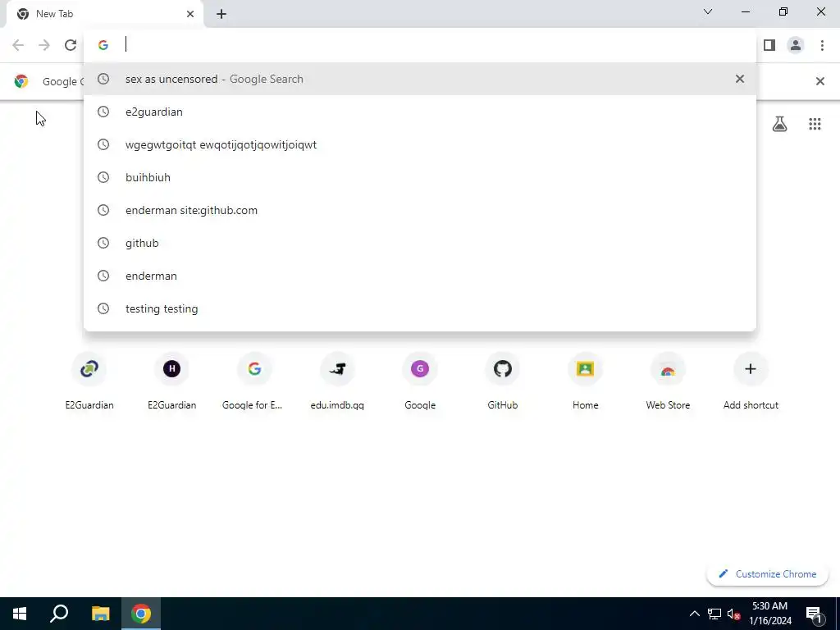Close the New Tab tab
This screenshot has width=840, height=630.
[190, 14]
